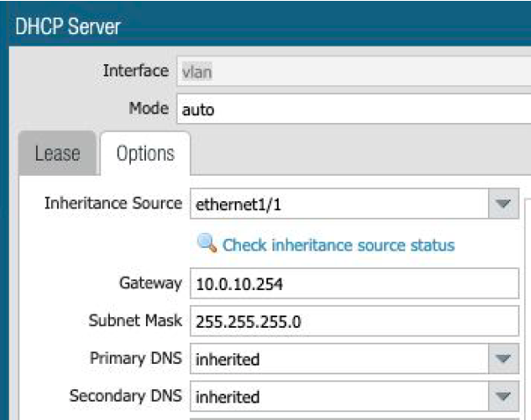Click the Subnet Mask label text
The width and height of the screenshot is (531, 420).
pyautogui.click(x=135, y=321)
